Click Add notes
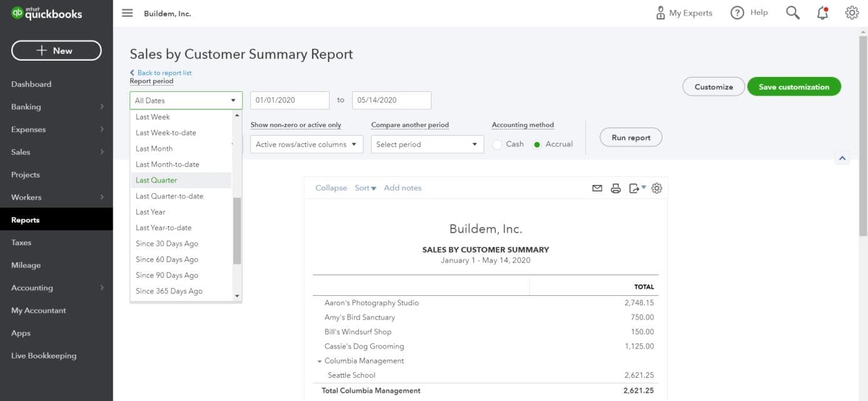 click(403, 188)
